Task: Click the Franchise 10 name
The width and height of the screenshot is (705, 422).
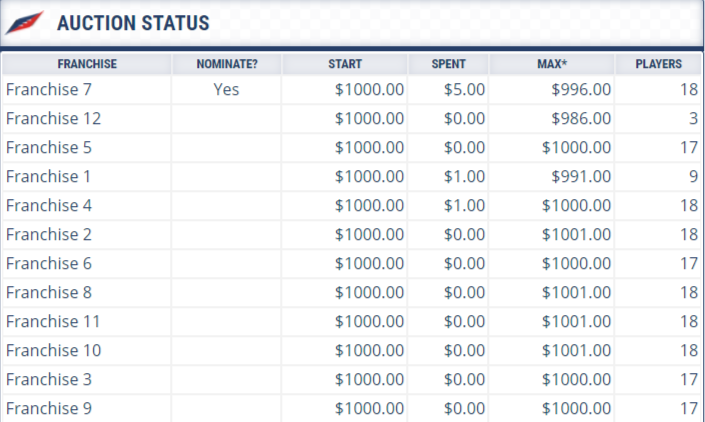Action: click(x=54, y=350)
